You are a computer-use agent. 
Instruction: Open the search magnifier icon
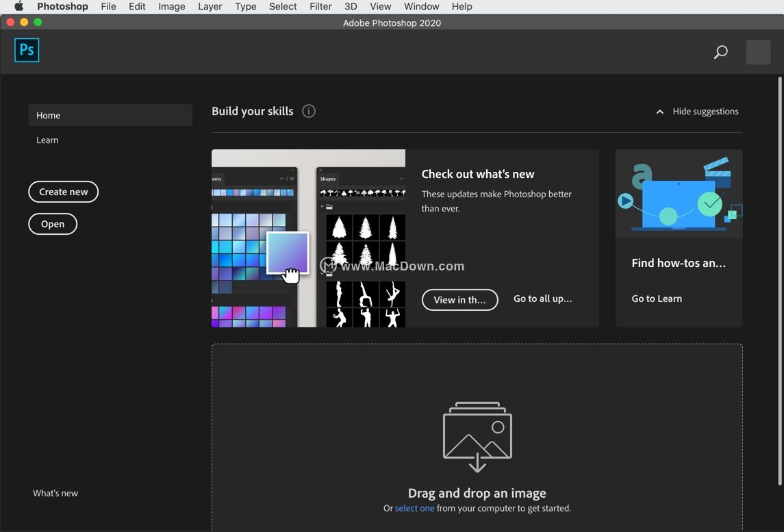(720, 52)
